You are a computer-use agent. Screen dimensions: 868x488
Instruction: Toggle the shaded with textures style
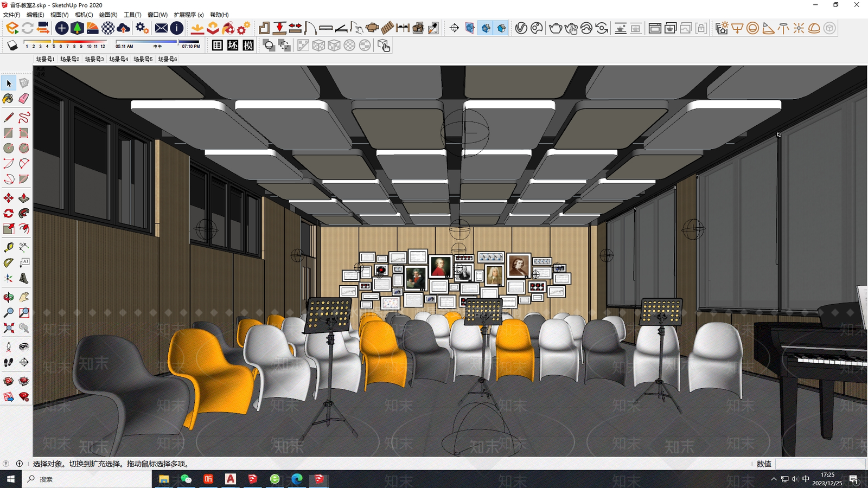click(x=349, y=46)
